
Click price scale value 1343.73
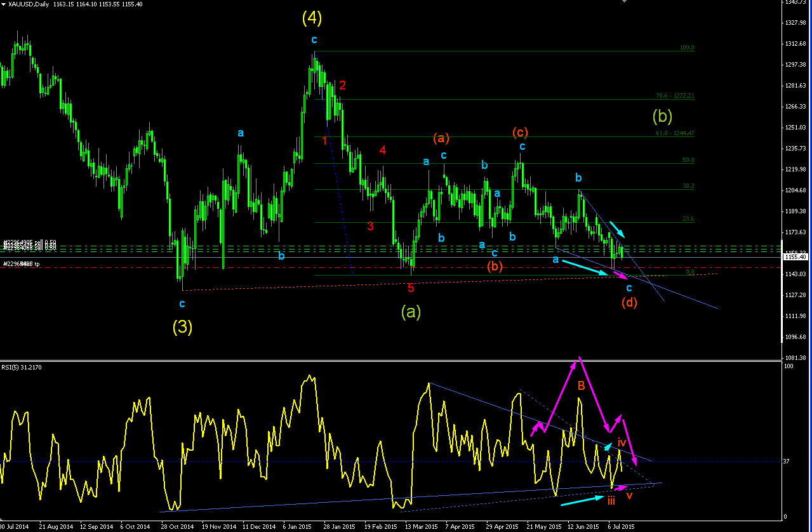tap(796, 3)
